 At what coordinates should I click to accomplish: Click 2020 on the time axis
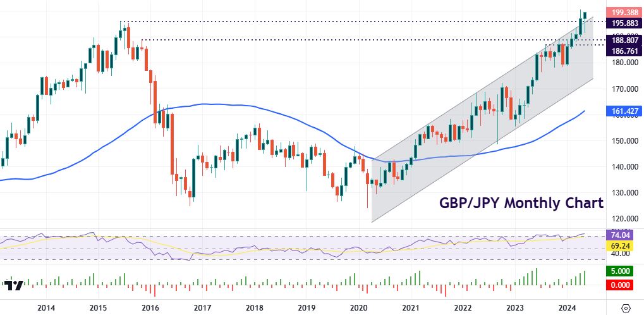359,307
